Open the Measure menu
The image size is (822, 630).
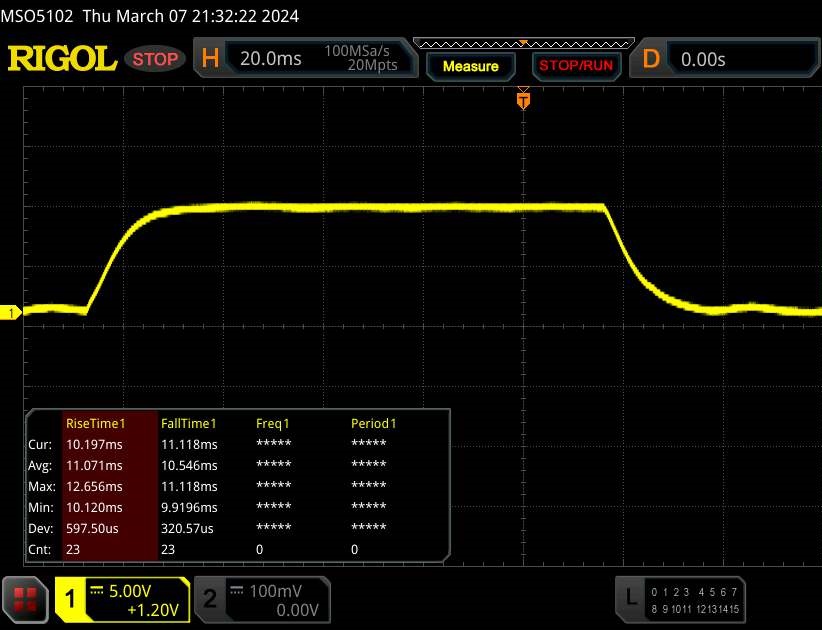click(470, 66)
